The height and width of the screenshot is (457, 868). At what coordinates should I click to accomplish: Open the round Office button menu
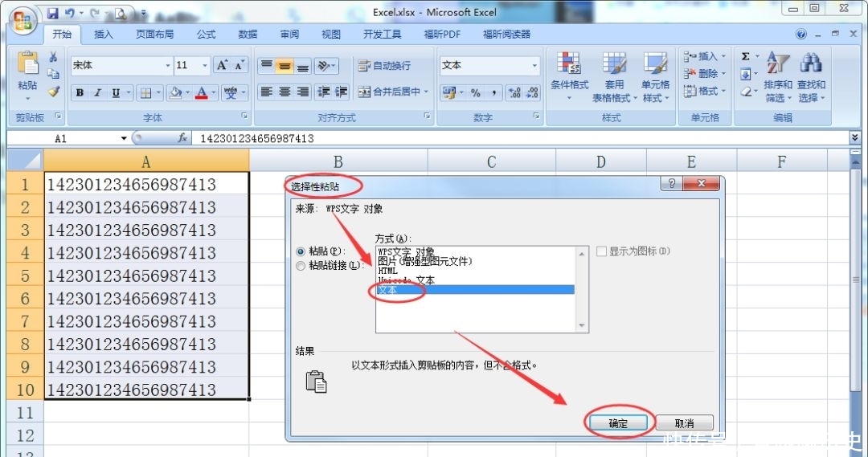point(23,22)
